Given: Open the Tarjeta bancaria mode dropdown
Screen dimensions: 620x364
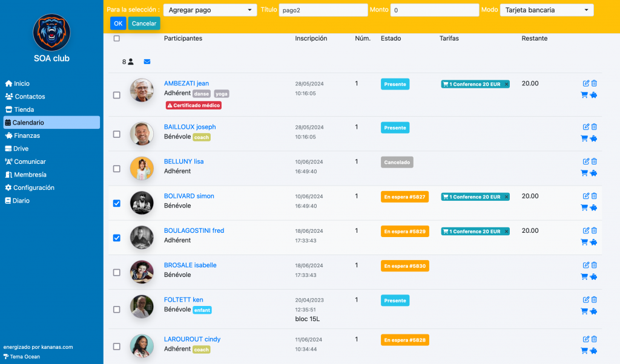Looking at the screenshot, I should click(546, 10).
